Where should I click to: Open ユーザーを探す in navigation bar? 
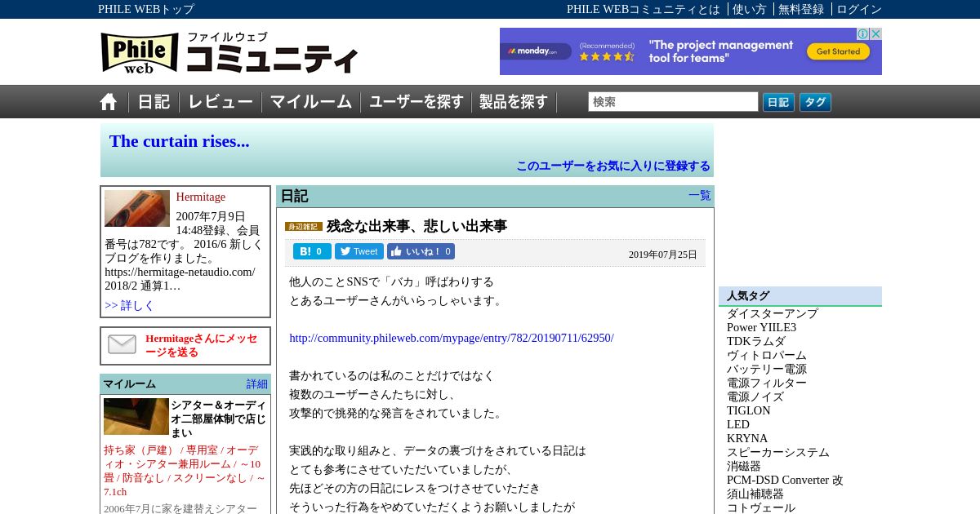416,102
